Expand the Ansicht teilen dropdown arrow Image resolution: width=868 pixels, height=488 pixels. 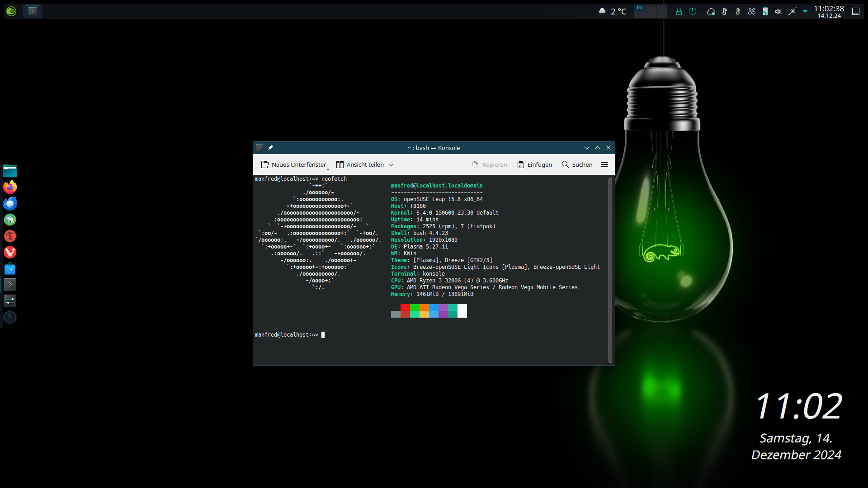391,165
